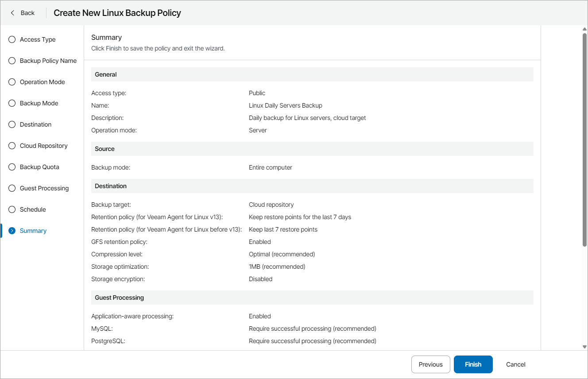Image resolution: width=588 pixels, height=379 pixels.
Task: Click the Back arrow icon
Action: pos(12,13)
